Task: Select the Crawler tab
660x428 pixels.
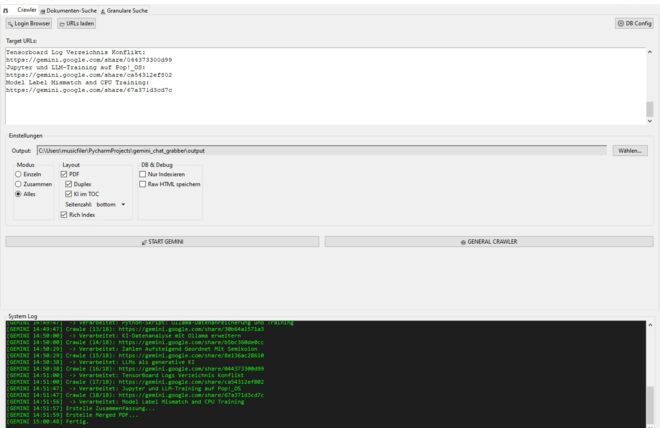Action: pos(26,9)
